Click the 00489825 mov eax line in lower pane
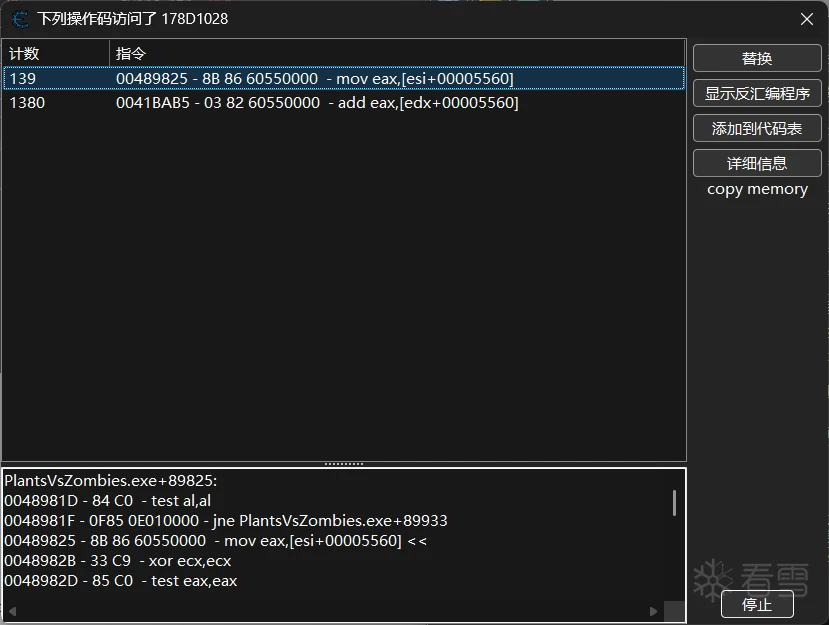The image size is (829, 625). 216,541
